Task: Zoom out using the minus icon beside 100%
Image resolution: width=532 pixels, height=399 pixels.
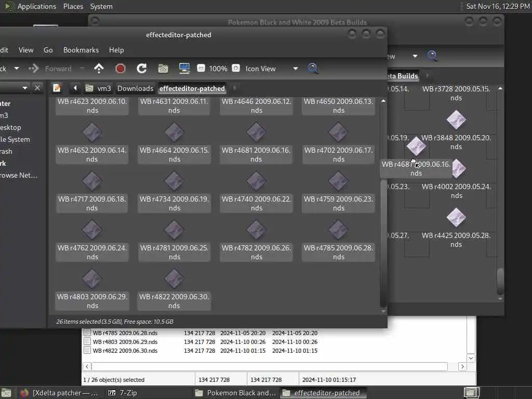Action: (x=201, y=68)
